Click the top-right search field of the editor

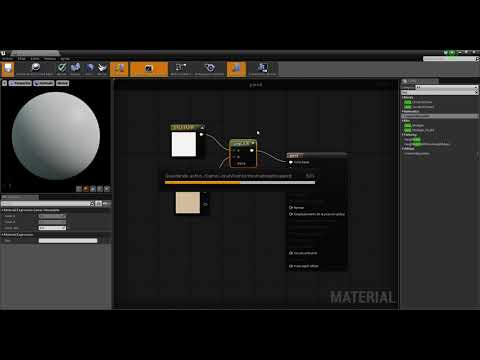coord(450,59)
